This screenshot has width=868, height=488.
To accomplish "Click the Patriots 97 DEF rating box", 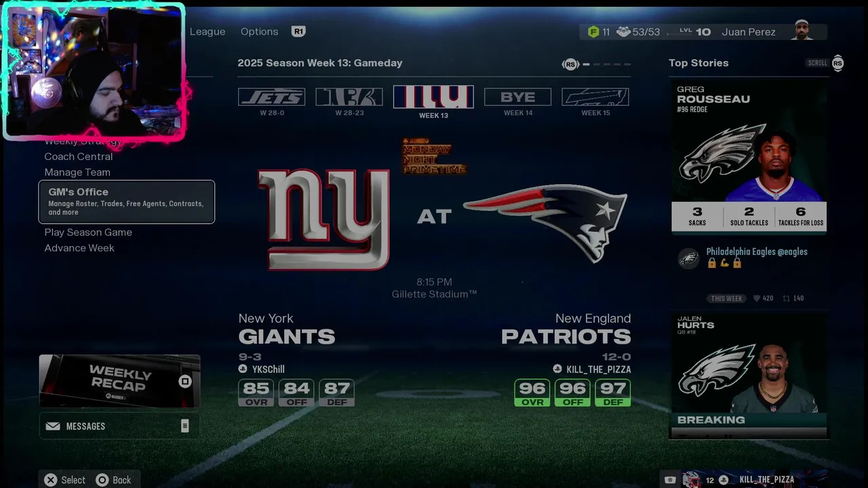I will [613, 392].
